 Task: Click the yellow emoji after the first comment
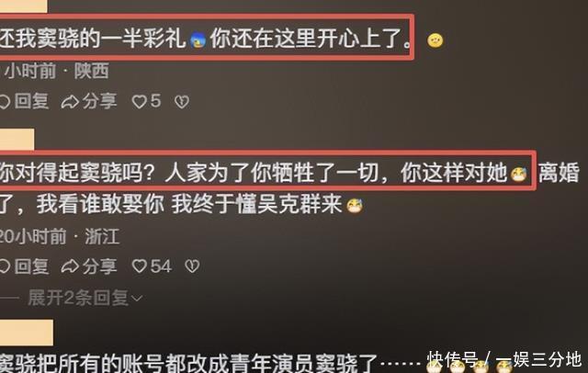tap(435, 40)
